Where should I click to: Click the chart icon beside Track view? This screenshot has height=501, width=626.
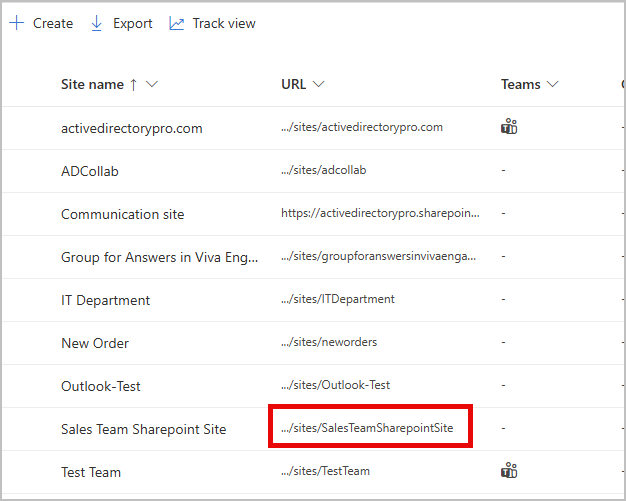point(176,24)
